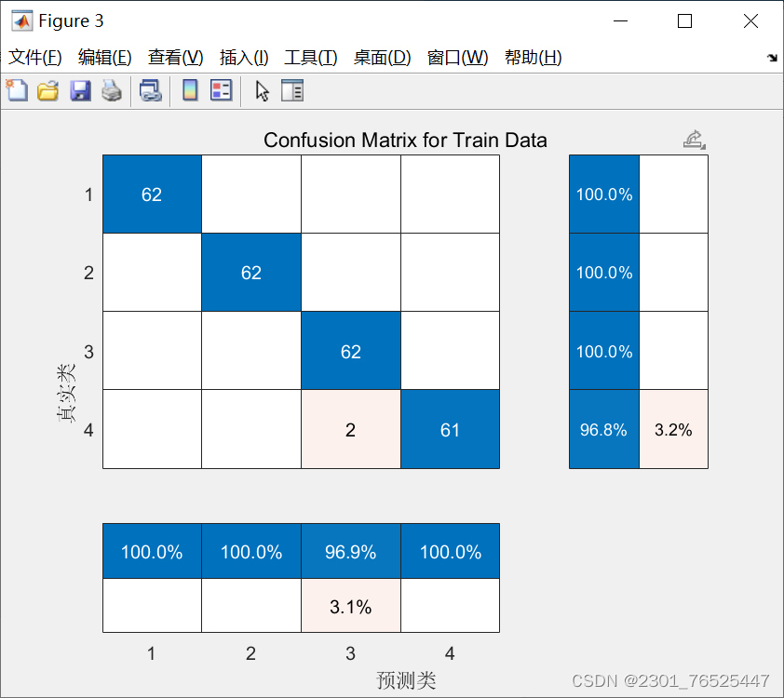Open the 工具 menu
The image size is (784, 698).
[x=310, y=57]
